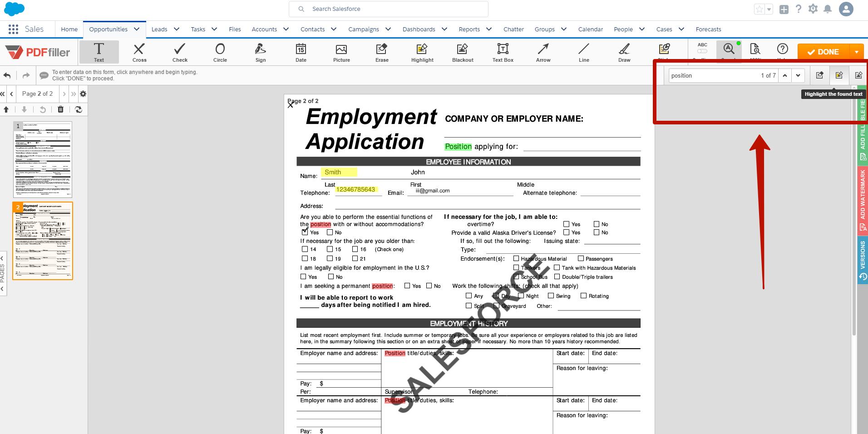Open the Salesforce setup gear
Viewport: 868px width, 434px height.
pyautogui.click(x=813, y=9)
